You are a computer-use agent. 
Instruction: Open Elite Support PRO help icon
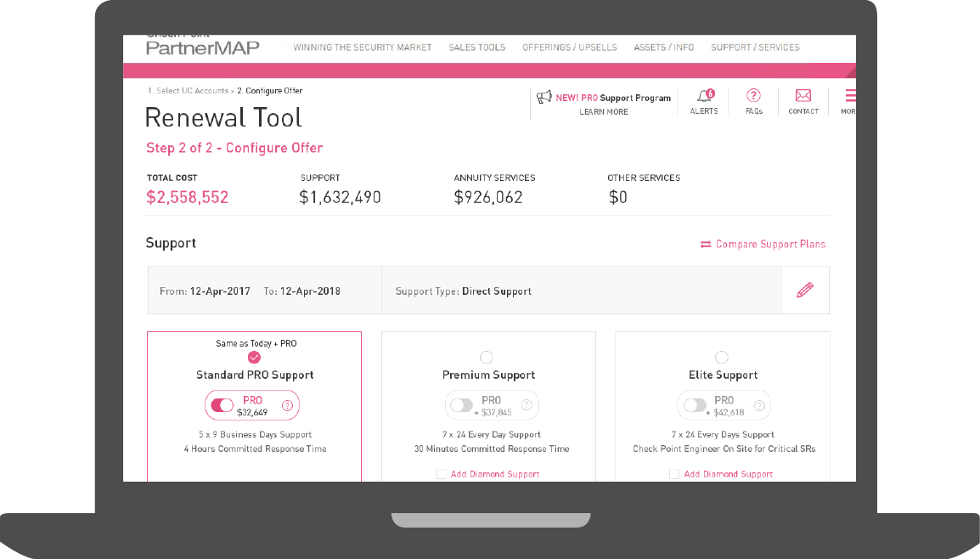(x=759, y=405)
